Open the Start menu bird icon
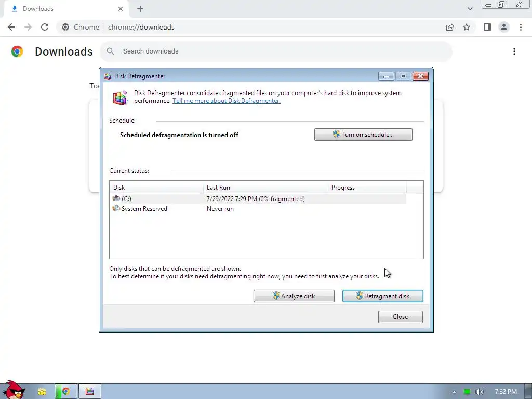 [14, 390]
